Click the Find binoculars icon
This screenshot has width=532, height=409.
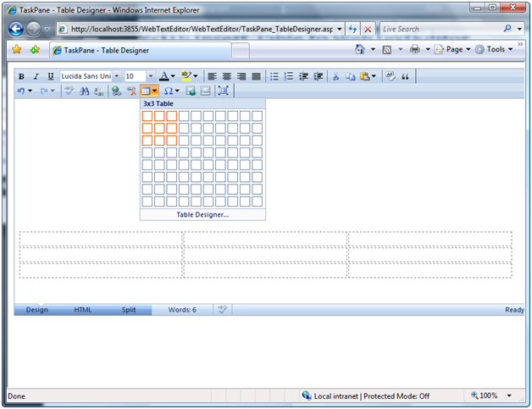(x=84, y=91)
